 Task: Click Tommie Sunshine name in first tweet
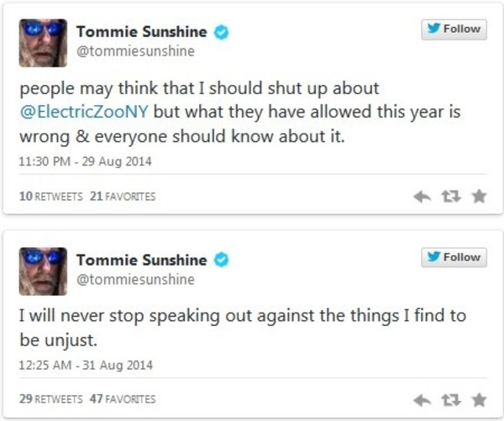(x=142, y=32)
